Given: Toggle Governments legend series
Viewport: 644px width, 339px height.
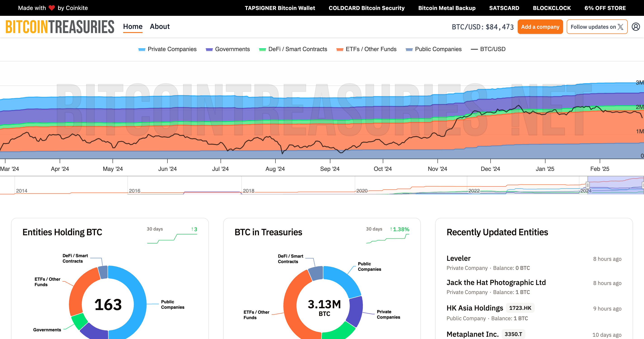Looking at the screenshot, I should pos(228,49).
